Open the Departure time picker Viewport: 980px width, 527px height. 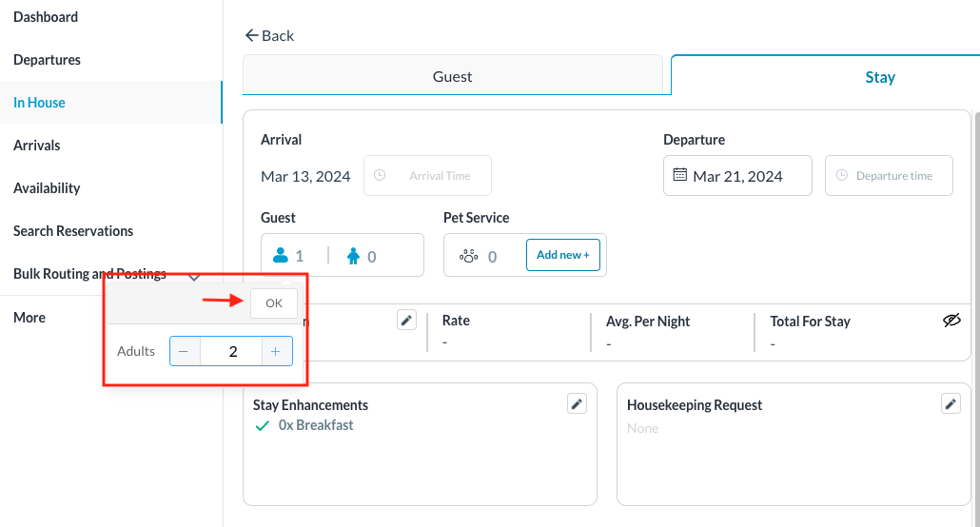889,176
